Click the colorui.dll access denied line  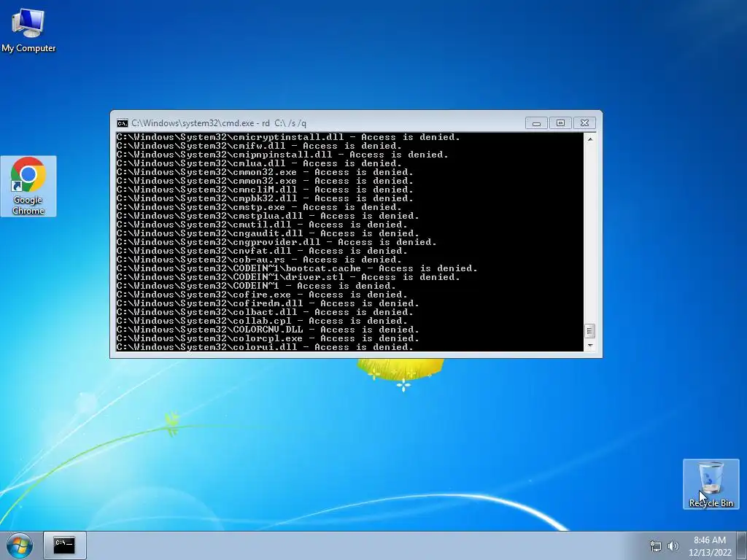pos(265,347)
